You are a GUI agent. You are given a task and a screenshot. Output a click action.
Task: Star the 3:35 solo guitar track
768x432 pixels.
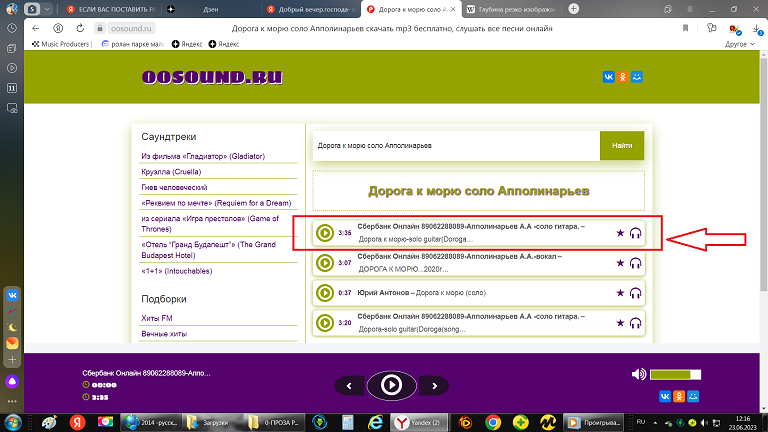click(620, 233)
